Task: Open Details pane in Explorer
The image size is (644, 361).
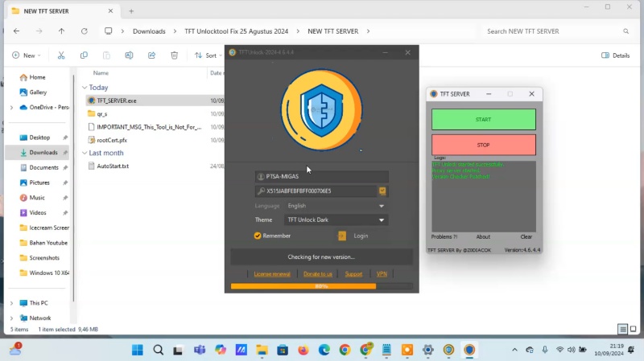Action: click(615, 55)
